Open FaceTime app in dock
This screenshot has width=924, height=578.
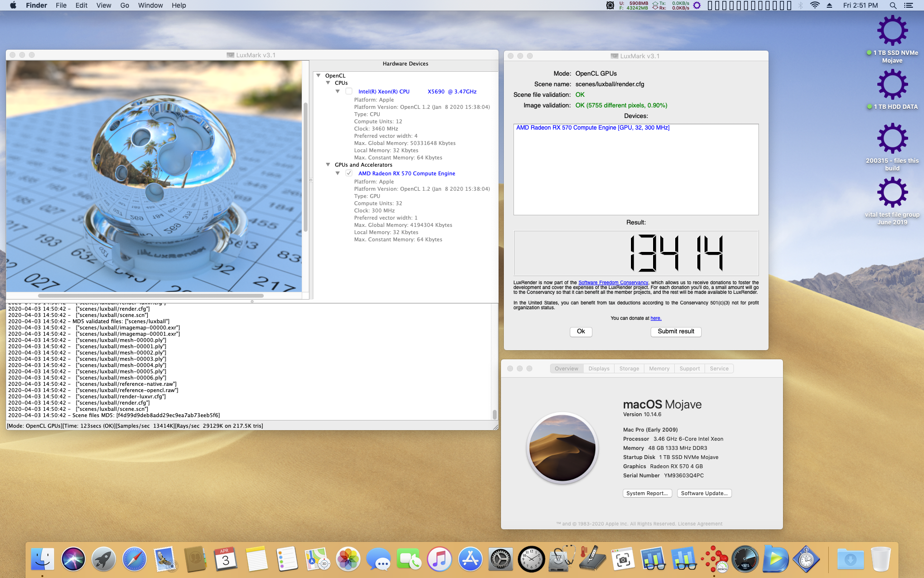point(409,559)
